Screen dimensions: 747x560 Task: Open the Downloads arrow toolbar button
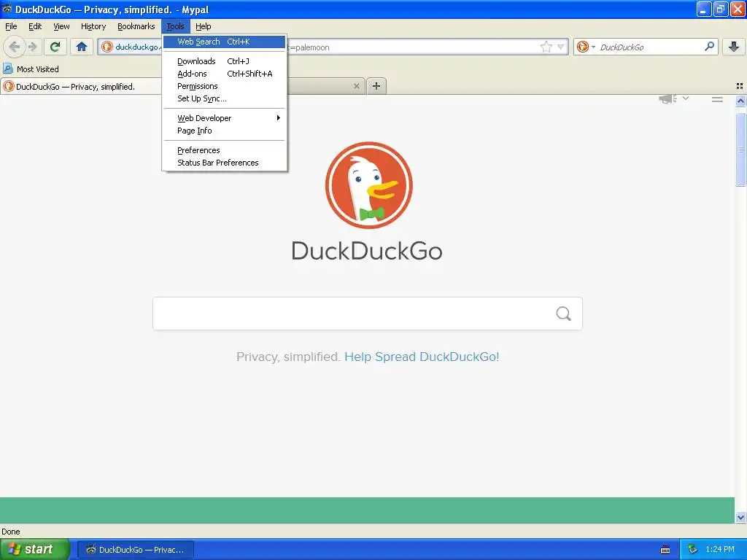pos(734,47)
